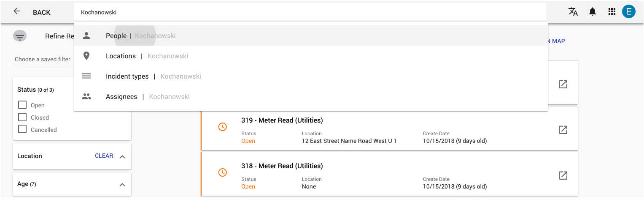Collapse the Age filter section chevron
Viewport: 644px width, 205px height.
tap(122, 185)
